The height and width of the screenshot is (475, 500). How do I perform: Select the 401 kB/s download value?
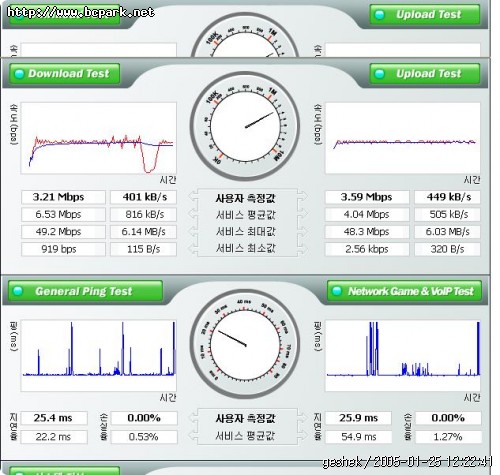point(143,197)
